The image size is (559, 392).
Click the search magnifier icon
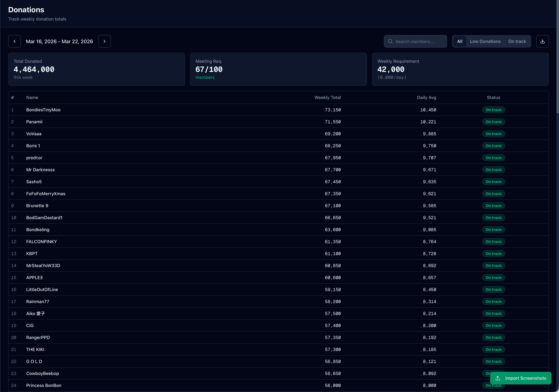click(x=390, y=41)
